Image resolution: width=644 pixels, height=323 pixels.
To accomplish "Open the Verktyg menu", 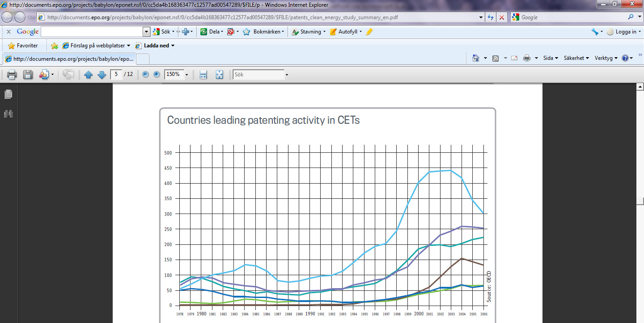I will [606, 58].
